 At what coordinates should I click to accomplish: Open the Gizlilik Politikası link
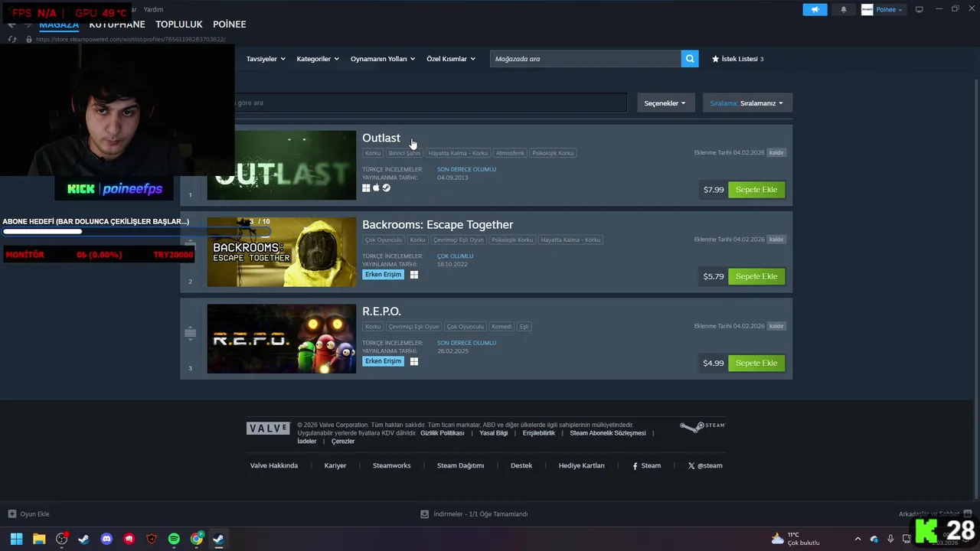point(443,433)
